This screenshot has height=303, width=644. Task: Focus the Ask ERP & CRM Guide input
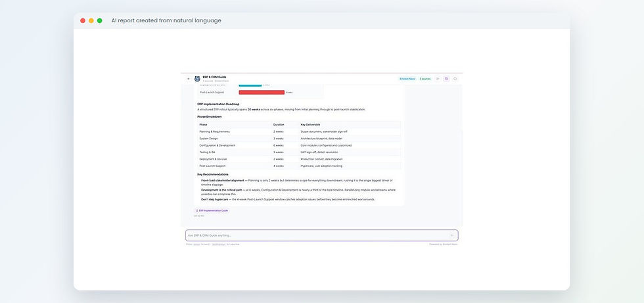tap(321, 235)
